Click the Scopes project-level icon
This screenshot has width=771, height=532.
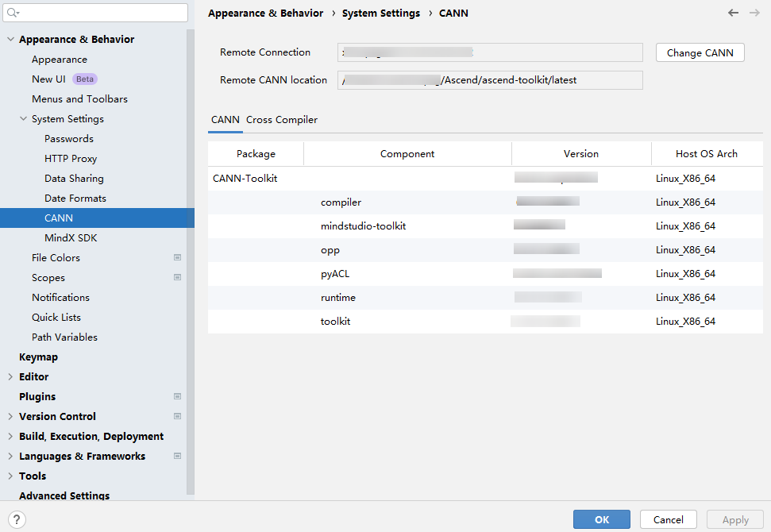click(178, 277)
